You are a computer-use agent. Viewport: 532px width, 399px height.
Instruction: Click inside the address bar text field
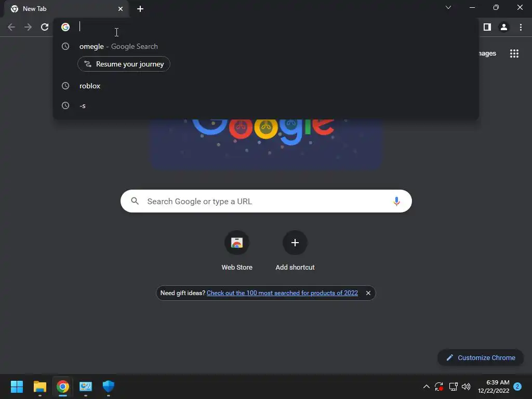[271, 27]
